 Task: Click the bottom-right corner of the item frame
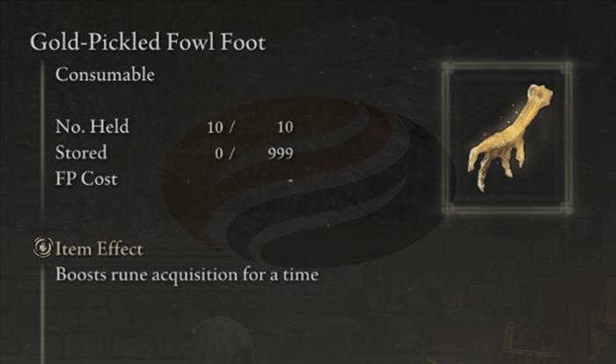[566, 208]
